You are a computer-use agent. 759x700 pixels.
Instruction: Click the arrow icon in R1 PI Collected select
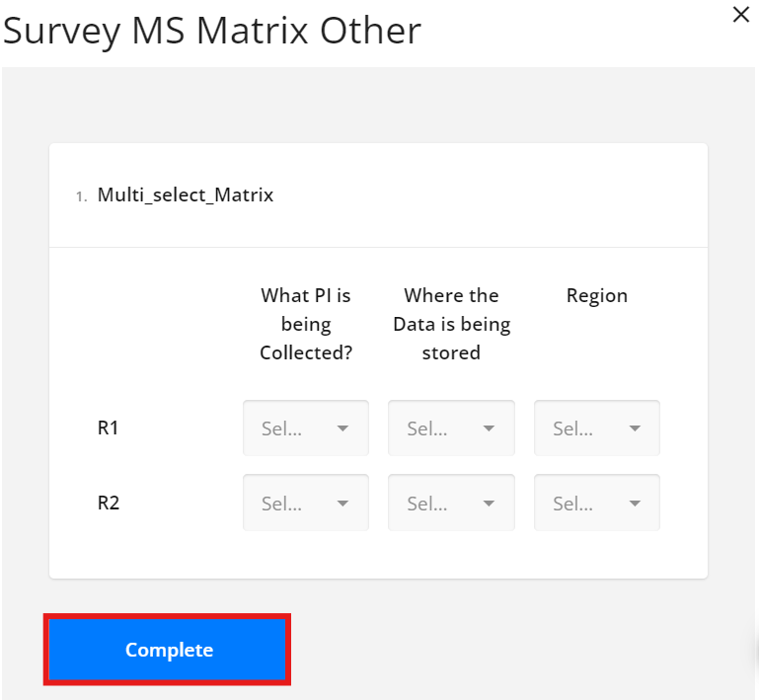coord(342,428)
